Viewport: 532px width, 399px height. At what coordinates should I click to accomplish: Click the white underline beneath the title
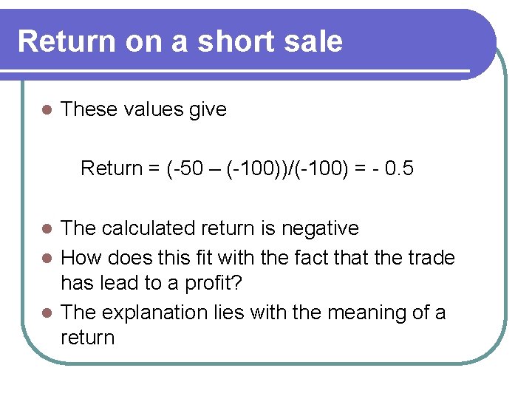coord(235,71)
